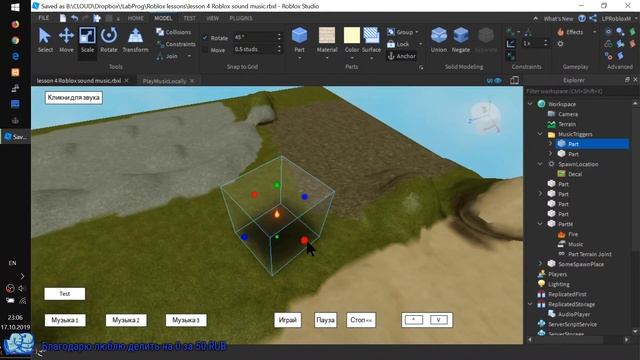Switch to the HOME ribbon tab
Image resolution: width=640 pixels, height=360 pixels.
point(136,18)
